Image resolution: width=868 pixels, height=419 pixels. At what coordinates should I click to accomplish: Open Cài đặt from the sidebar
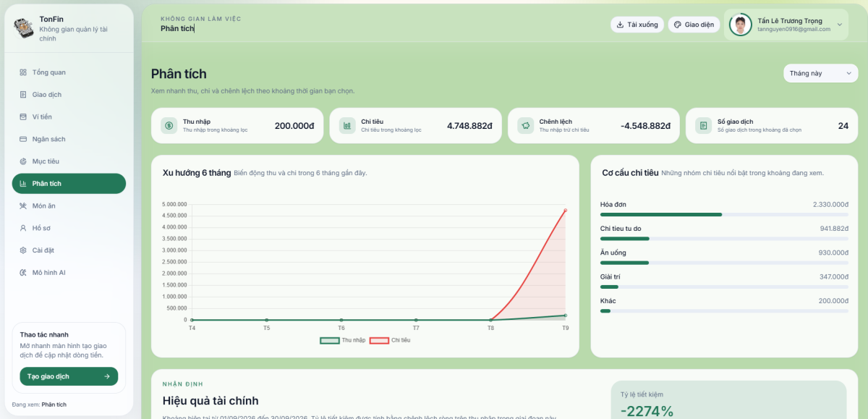click(69, 250)
